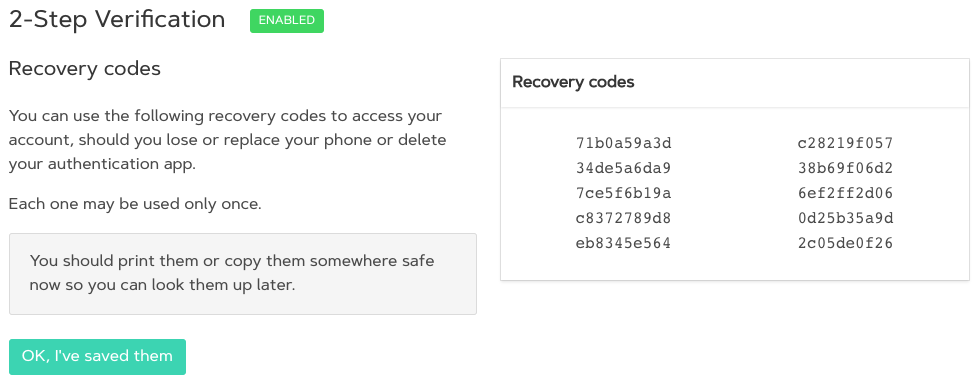
Task: Click the gray notice box about printing codes
Action: tap(242, 274)
